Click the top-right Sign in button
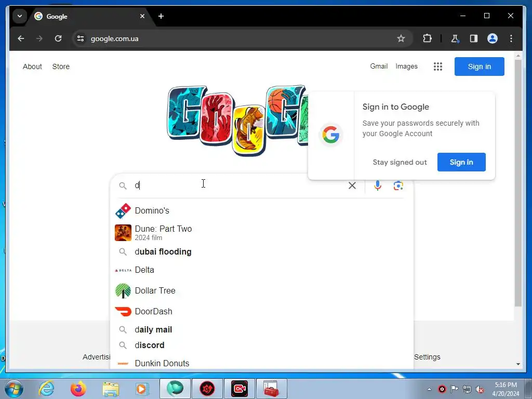 coord(479,66)
